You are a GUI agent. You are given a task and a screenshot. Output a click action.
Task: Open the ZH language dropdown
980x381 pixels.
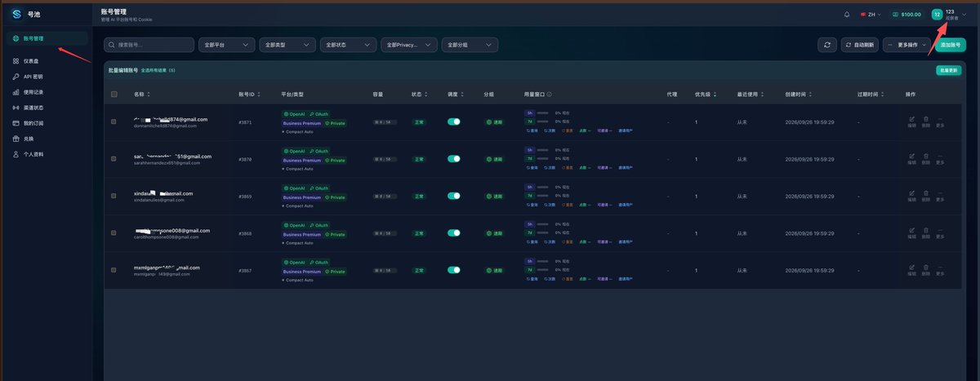[870, 14]
